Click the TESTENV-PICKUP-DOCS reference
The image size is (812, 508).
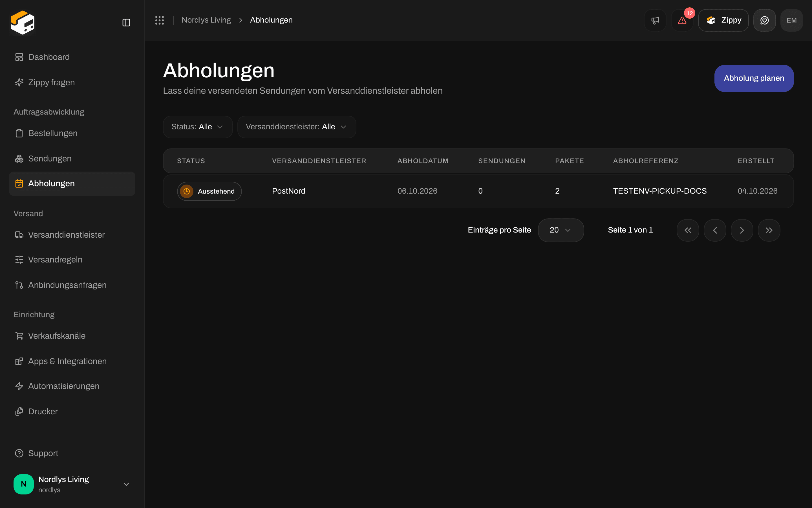[x=660, y=191]
